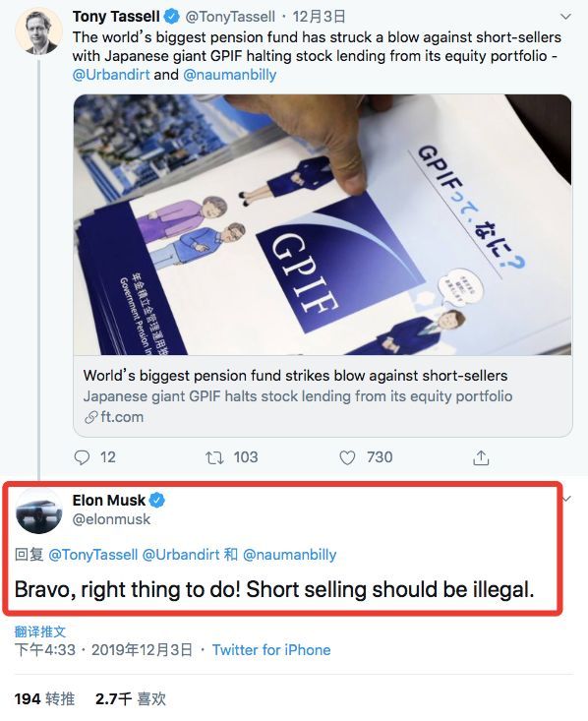Open the @Urbandirt mention in Tony's tweet

click(x=111, y=75)
